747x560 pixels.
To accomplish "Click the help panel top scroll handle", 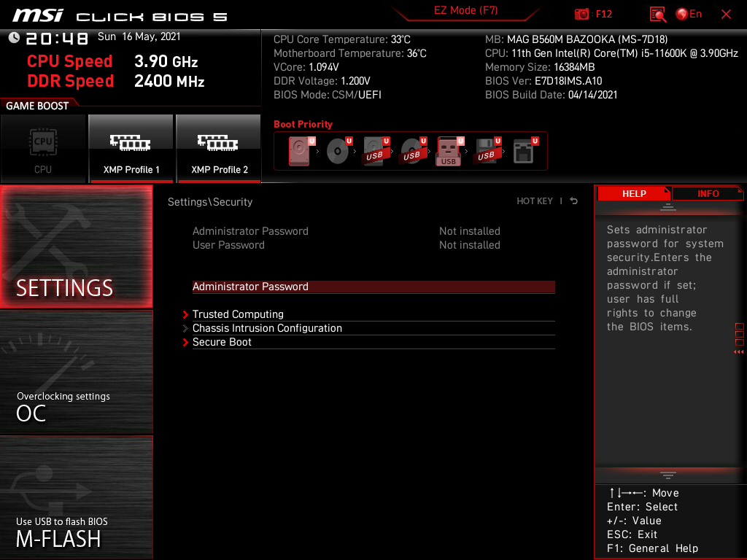I will tap(668, 206).
